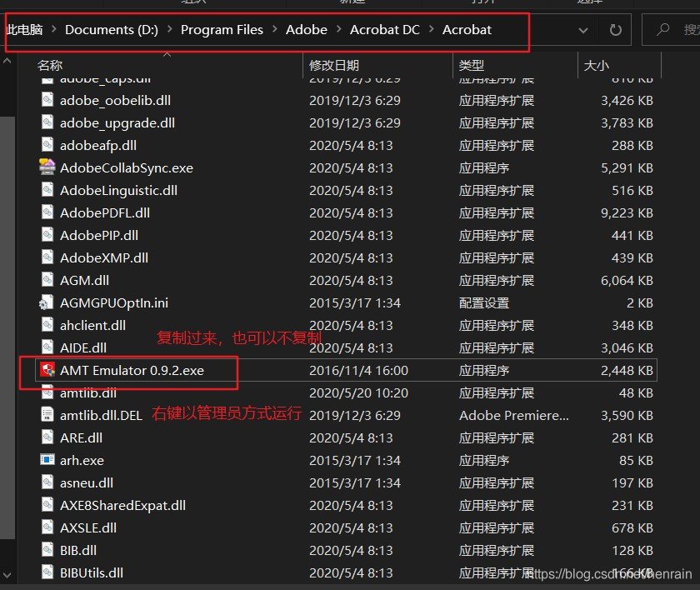The height and width of the screenshot is (590, 700).
Task: Refresh the current folder view
Action: click(616, 30)
